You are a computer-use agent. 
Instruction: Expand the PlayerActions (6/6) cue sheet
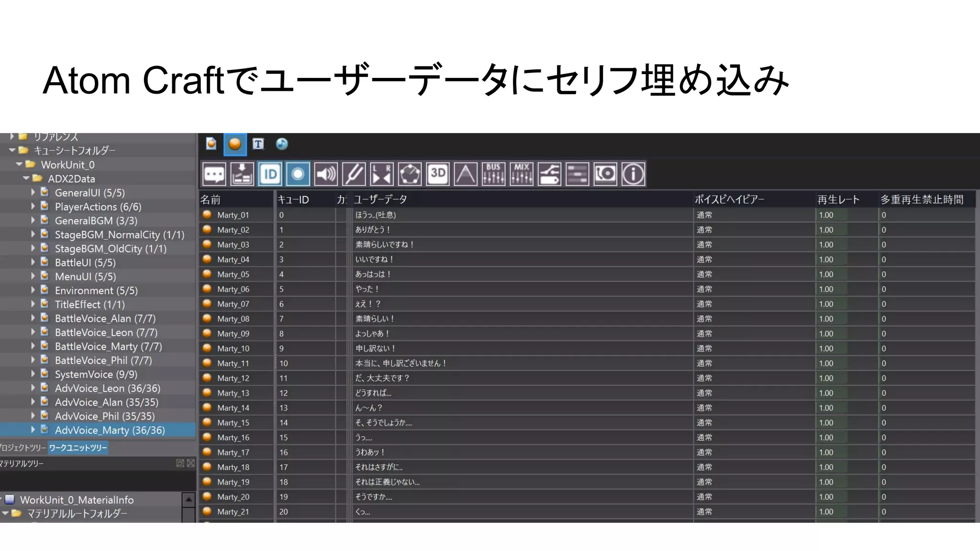coord(33,206)
